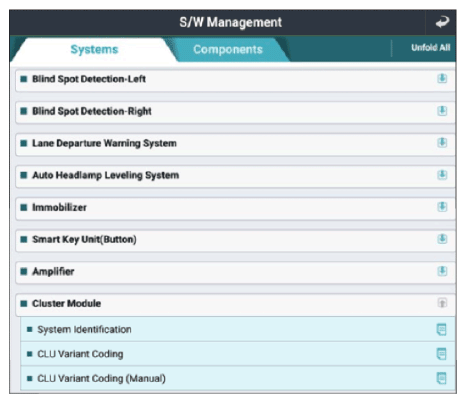466x403 pixels.
Task: Expand Auto Headlamp Leveling System with its arrow
Action: (x=442, y=175)
